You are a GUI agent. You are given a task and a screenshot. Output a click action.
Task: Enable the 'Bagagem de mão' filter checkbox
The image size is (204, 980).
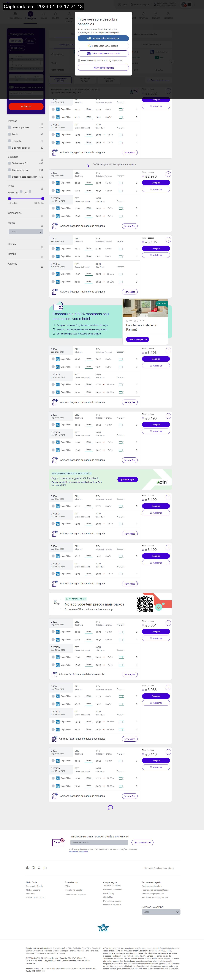tap(9, 170)
